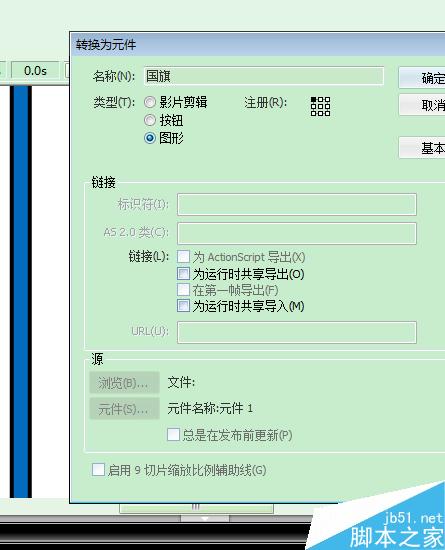Enable 在第一帧导出 checkbox
The width and height of the screenshot is (445, 550).
coord(183,290)
